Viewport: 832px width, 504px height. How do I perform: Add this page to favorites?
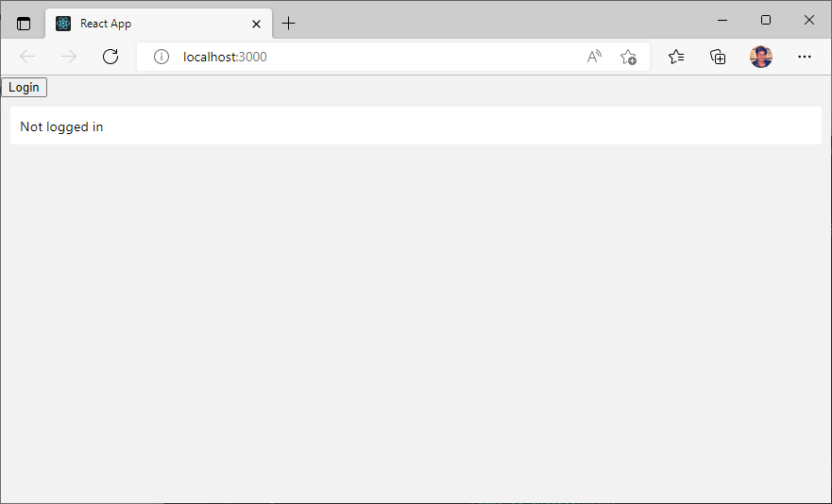pos(628,57)
